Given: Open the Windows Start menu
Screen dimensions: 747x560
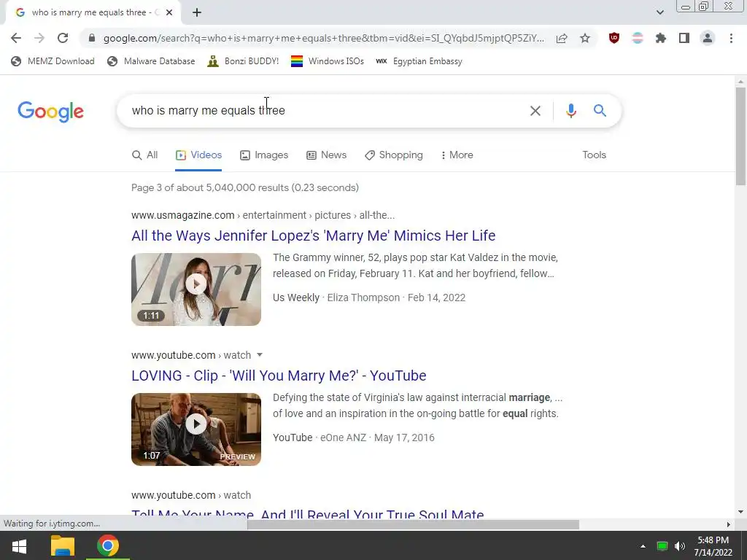Looking at the screenshot, I should (19, 545).
